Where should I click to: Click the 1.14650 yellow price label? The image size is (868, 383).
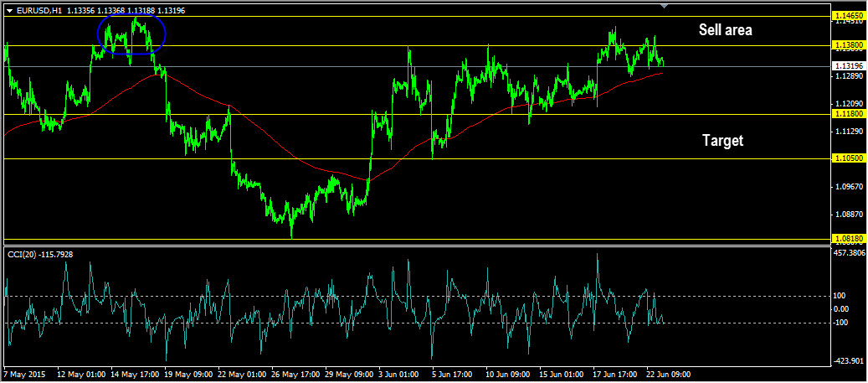[x=848, y=18]
